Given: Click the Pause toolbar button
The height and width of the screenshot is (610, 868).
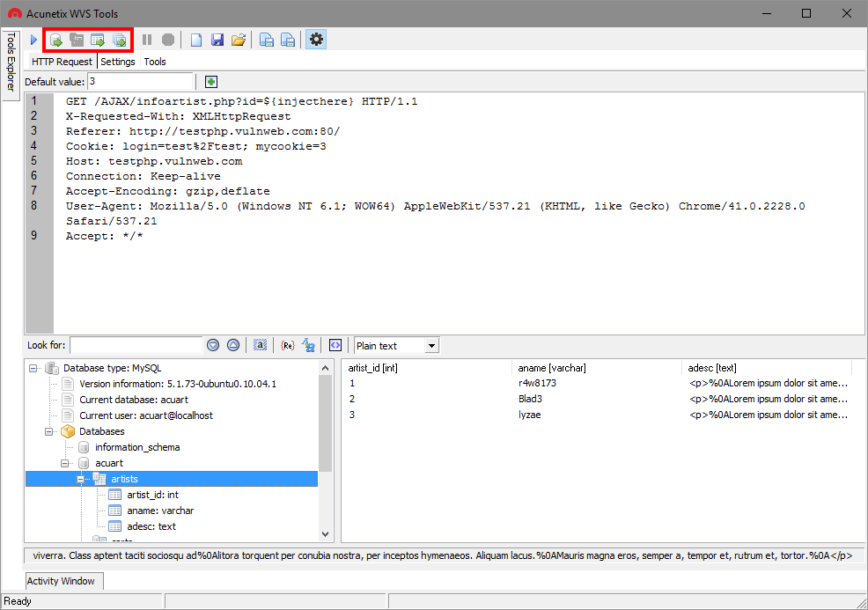Looking at the screenshot, I should pos(147,40).
